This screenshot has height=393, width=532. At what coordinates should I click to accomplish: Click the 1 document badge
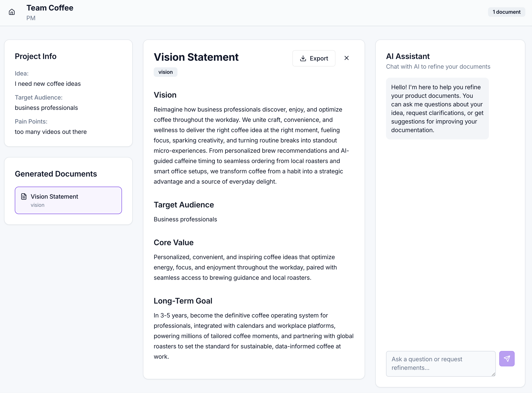point(506,12)
